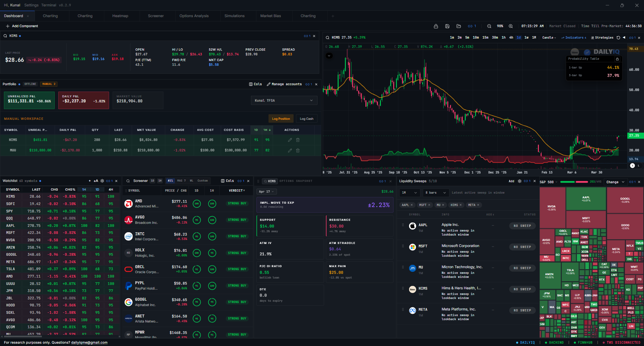This screenshot has width=644, height=346.
Task: Open the Indicators panel
Action: click(574, 38)
